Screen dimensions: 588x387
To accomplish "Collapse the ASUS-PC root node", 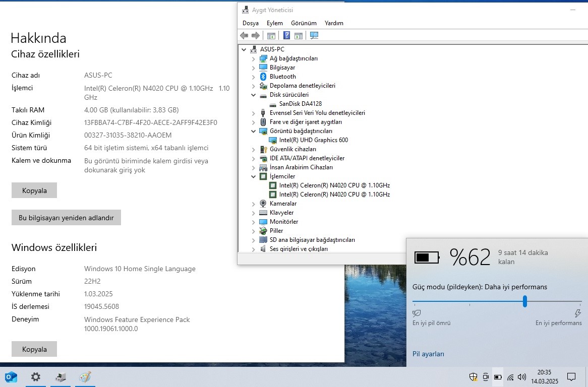I will pos(244,49).
